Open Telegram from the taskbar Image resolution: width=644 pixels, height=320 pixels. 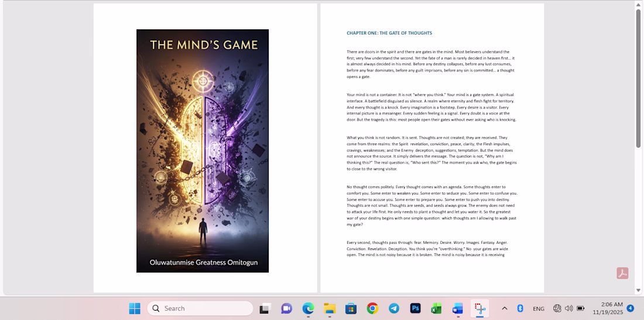point(394,308)
